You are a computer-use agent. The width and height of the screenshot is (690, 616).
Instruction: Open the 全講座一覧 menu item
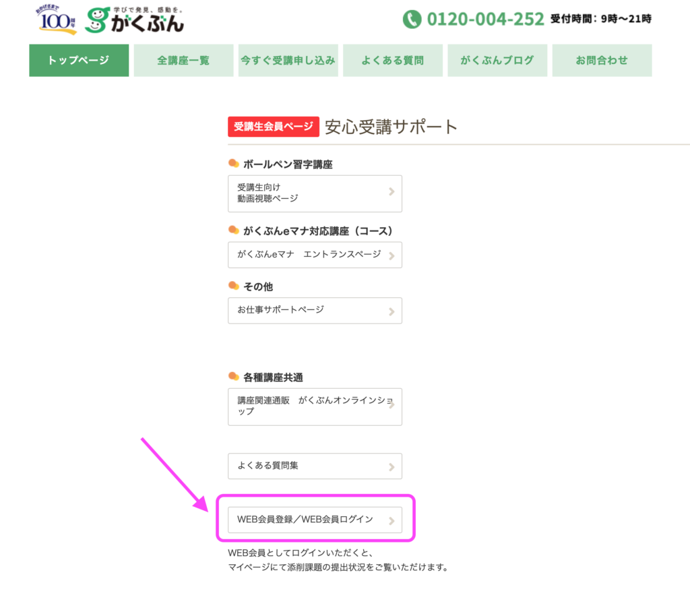pyautogui.click(x=183, y=61)
